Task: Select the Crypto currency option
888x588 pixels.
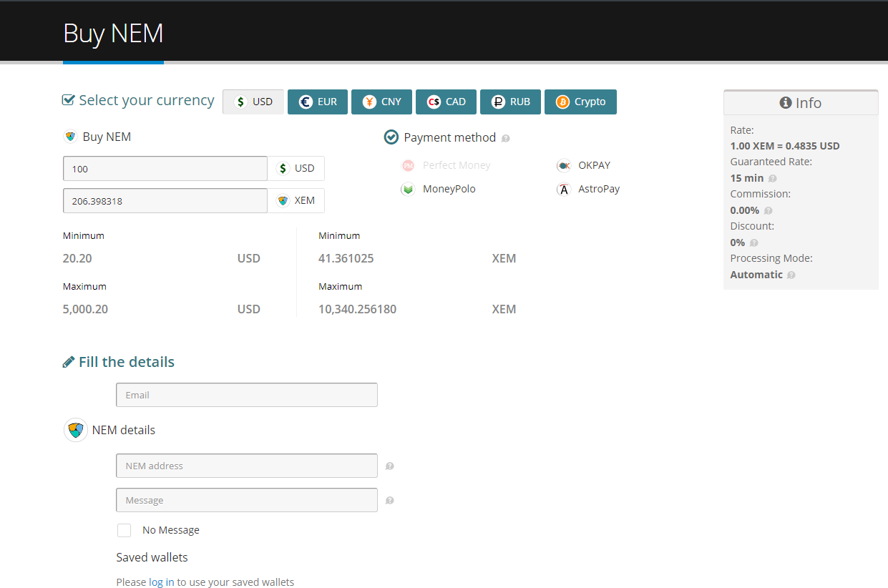Action: 580,102
